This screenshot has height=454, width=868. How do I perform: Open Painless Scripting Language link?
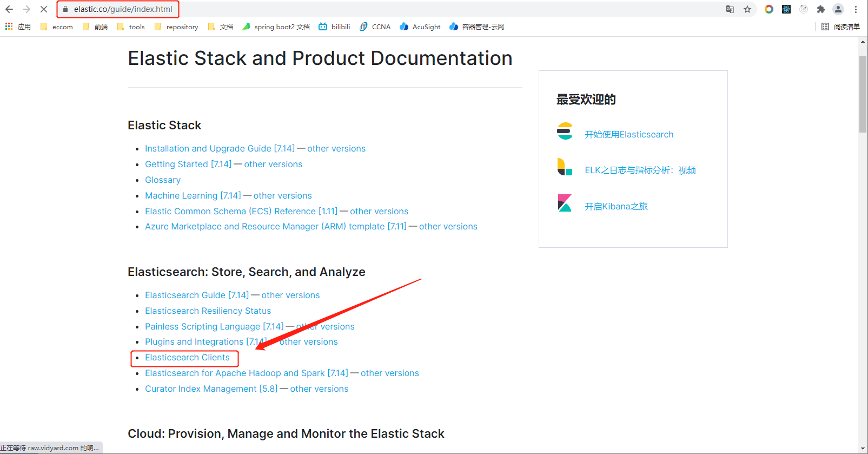[x=214, y=326]
